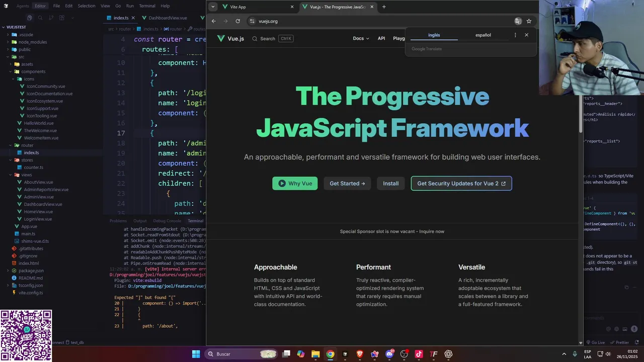Open Source Control view icon
644x362 pixels.
tap(51, 18)
